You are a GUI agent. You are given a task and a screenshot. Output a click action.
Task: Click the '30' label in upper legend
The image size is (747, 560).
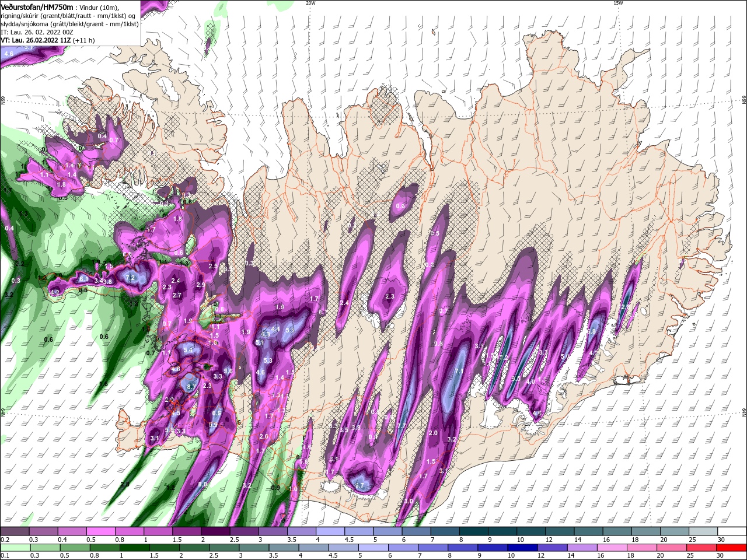721,540
